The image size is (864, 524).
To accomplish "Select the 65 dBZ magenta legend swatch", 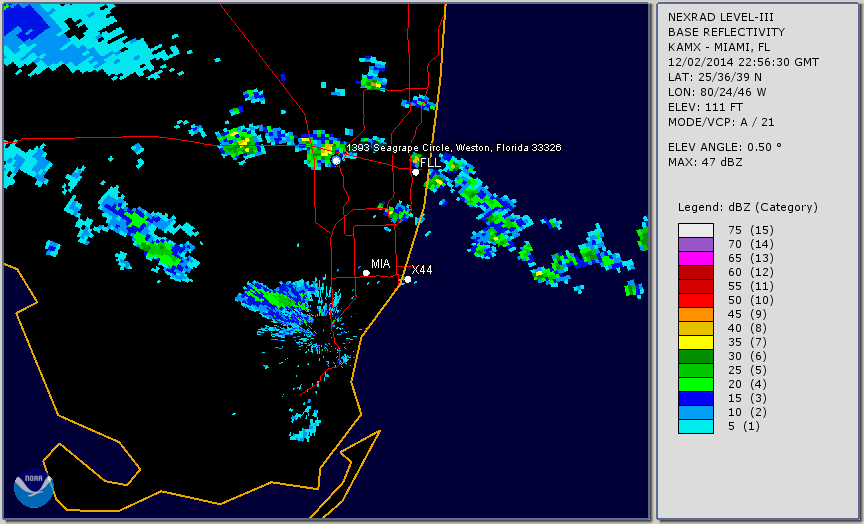I will point(695,258).
